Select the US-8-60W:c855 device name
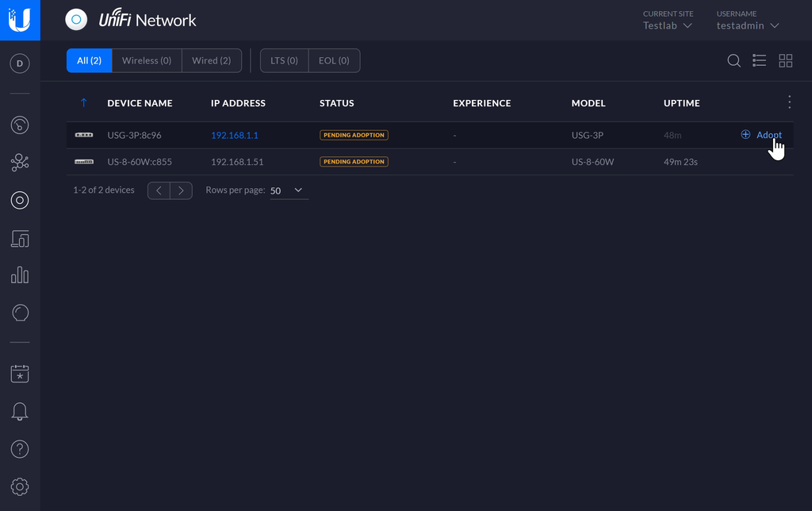812x511 pixels. click(x=140, y=162)
